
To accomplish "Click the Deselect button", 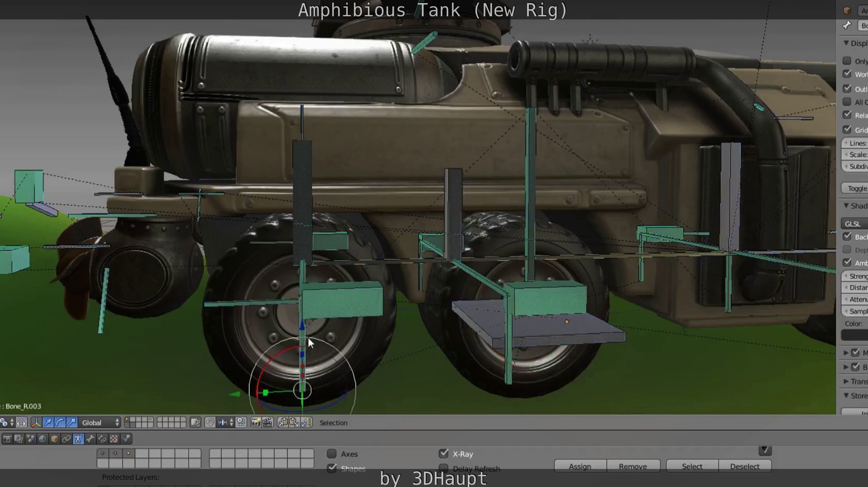I will (745, 466).
